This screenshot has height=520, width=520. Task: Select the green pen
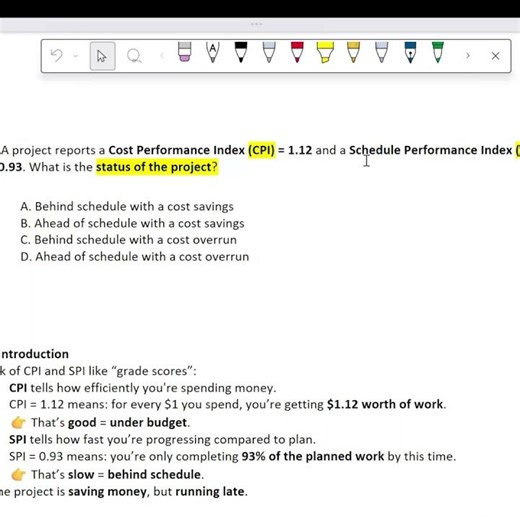(438, 52)
